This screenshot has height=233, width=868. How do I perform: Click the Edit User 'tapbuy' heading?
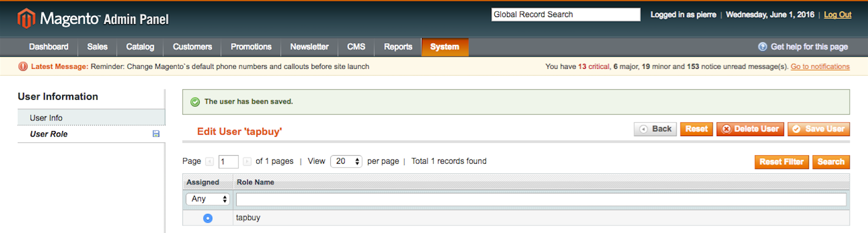(x=239, y=132)
